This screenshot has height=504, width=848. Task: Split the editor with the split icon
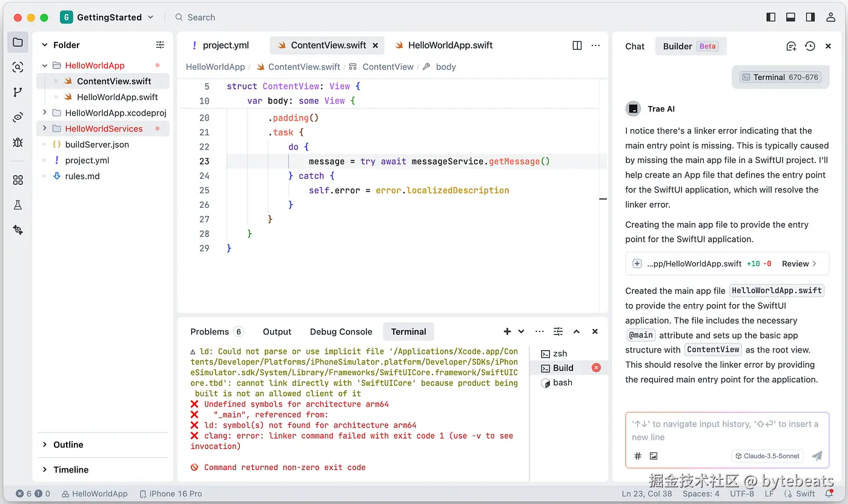click(577, 45)
